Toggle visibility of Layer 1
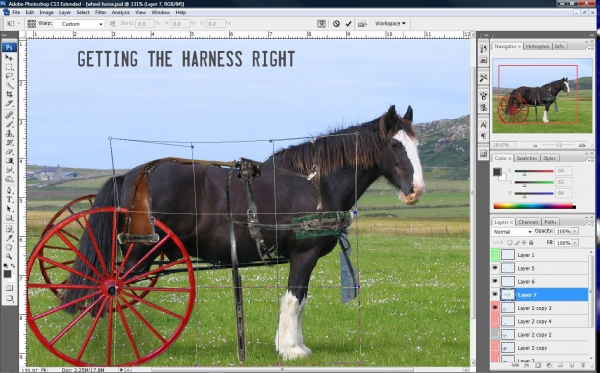The image size is (600, 373). coord(495,255)
